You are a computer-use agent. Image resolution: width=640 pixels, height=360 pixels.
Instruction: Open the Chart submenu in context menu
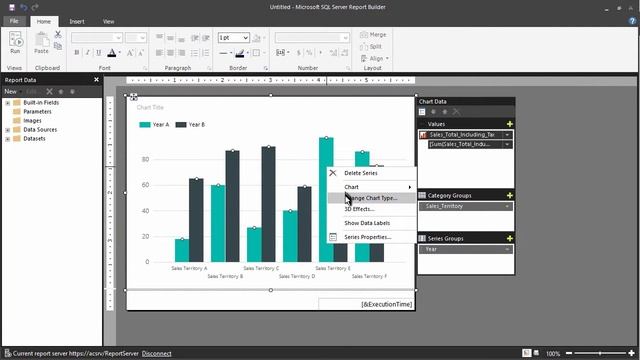click(372, 187)
